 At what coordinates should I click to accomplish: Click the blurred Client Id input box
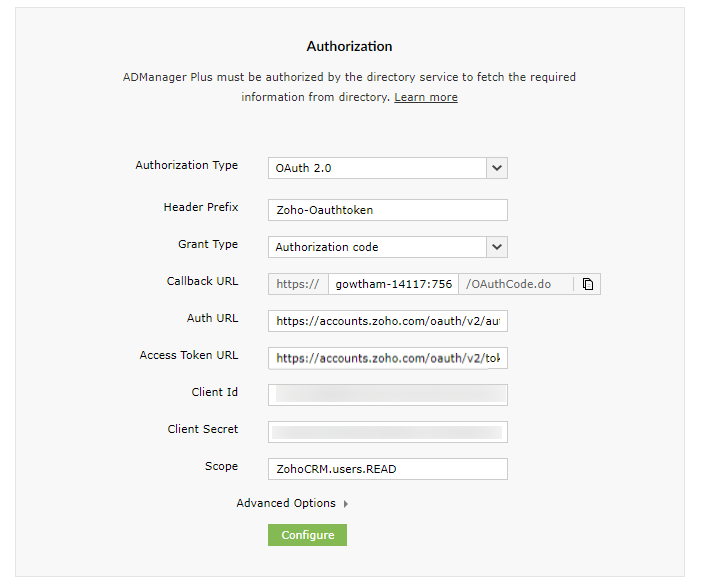(387, 395)
